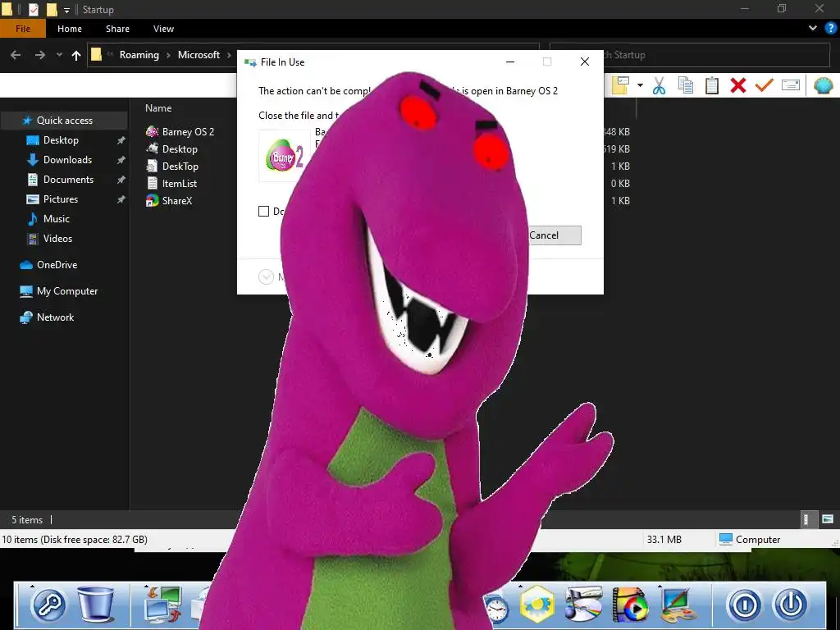Image resolution: width=840 pixels, height=630 pixels.
Task: Switch to large icons view in status bar
Action: tap(828, 519)
